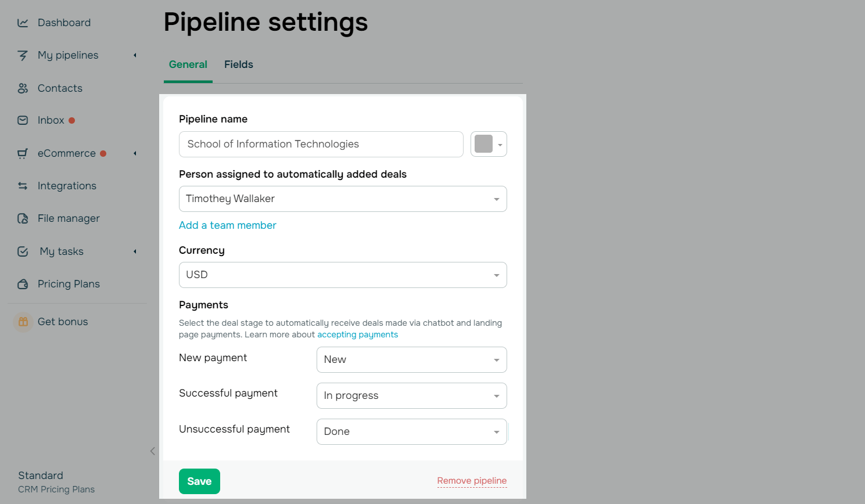Select the Pricing Plans wallet icon
This screenshot has width=865, height=504.
tap(23, 284)
